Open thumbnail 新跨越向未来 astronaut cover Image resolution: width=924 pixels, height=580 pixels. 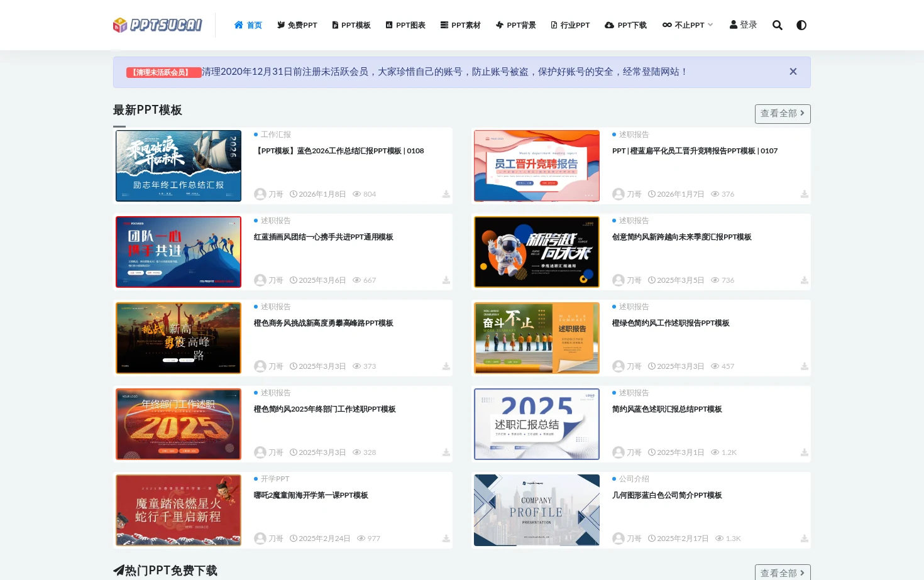tap(537, 252)
